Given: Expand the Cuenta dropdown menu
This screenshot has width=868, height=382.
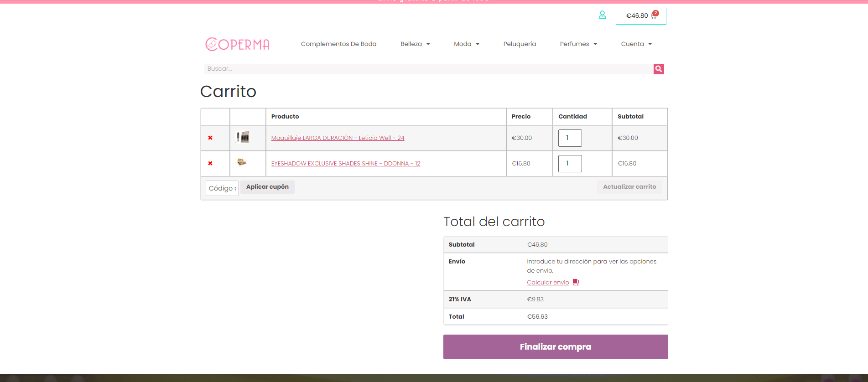Looking at the screenshot, I should pyautogui.click(x=636, y=44).
